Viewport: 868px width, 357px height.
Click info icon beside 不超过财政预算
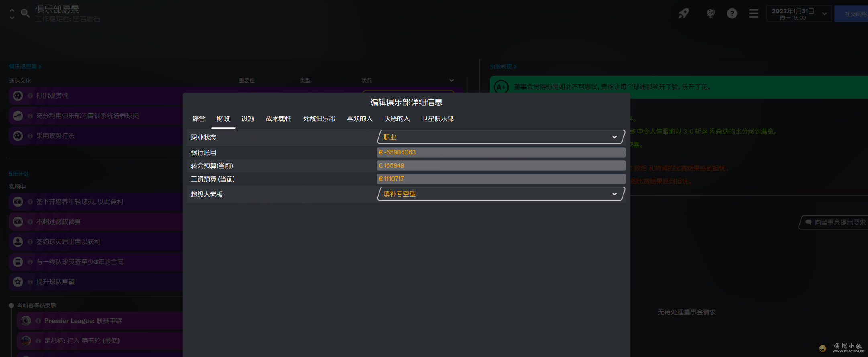pos(30,222)
